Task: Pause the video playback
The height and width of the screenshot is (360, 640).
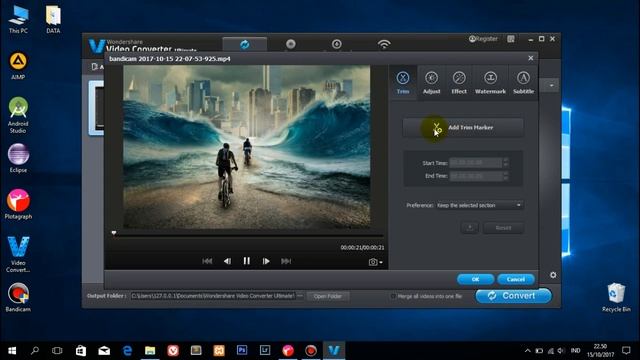Action: (247, 261)
